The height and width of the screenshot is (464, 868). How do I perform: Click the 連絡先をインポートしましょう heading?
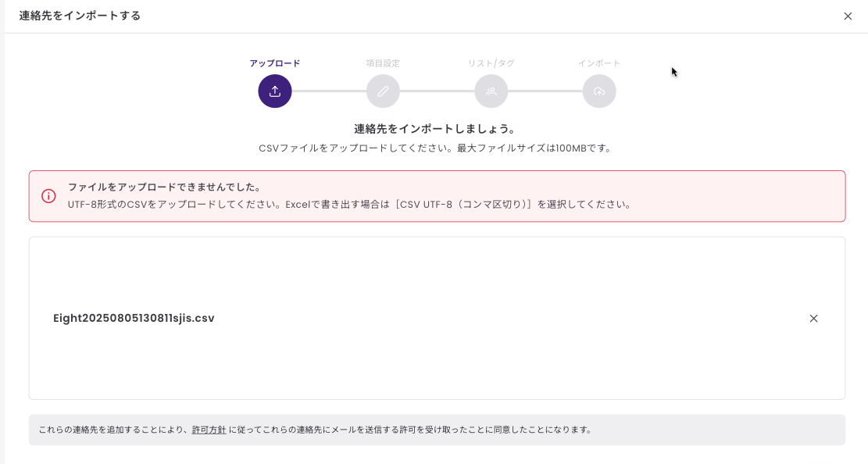434,129
